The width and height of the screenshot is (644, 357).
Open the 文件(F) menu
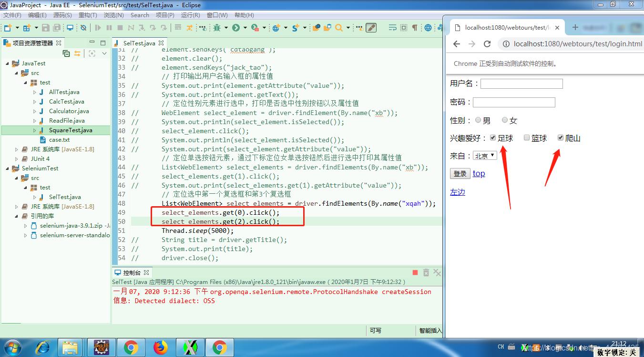coord(12,15)
